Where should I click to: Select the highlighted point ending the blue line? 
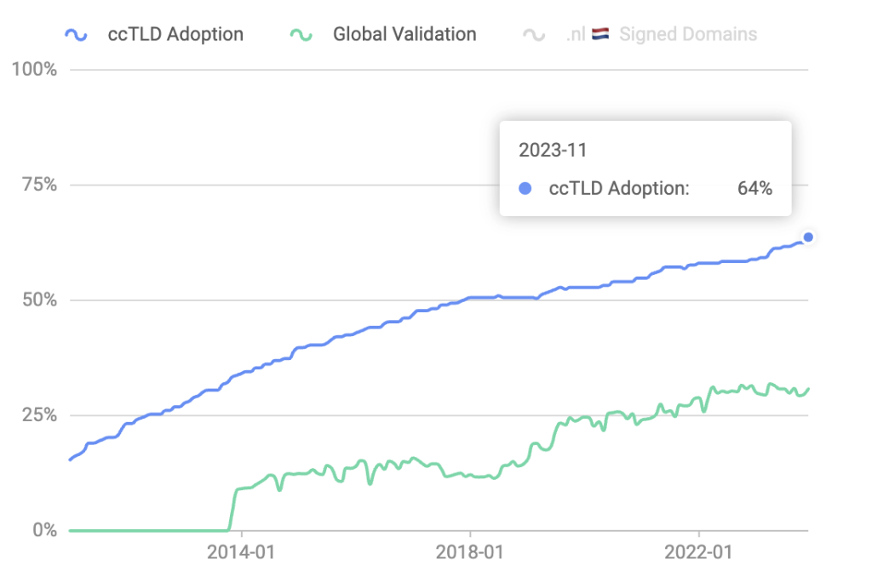(808, 237)
